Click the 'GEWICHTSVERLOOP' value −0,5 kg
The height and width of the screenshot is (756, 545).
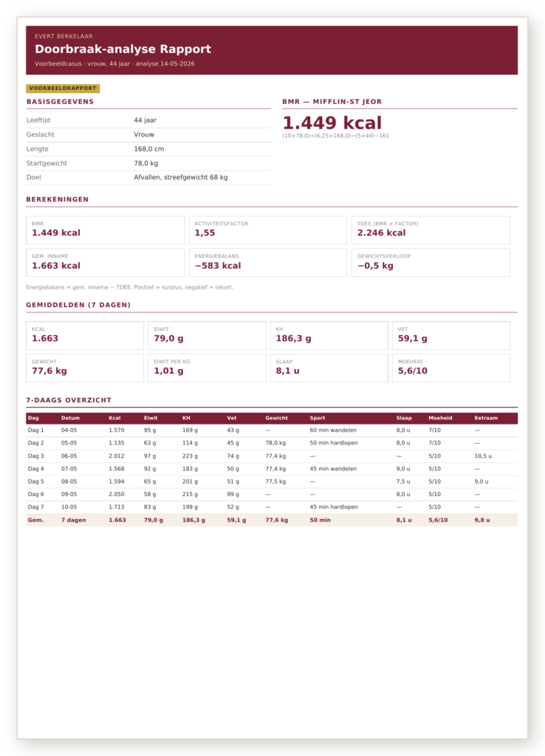[x=375, y=266]
